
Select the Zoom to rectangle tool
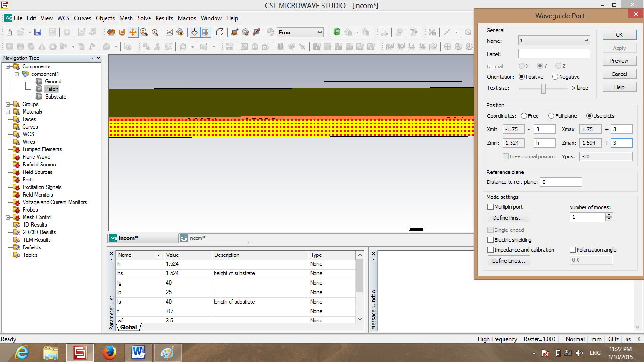pyautogui.click(x=155, y=32)
